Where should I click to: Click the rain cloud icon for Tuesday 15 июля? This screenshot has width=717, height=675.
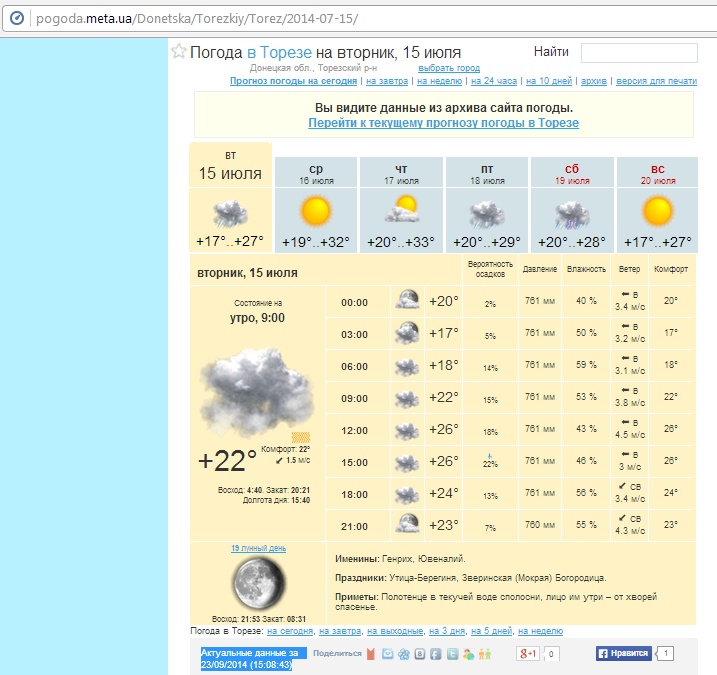pos(230,214)
